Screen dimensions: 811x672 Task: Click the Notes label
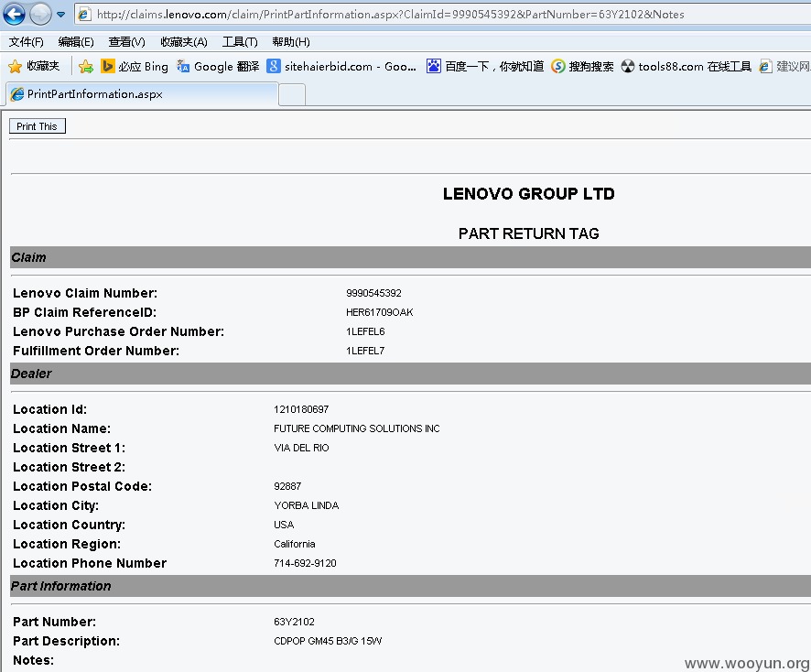point(33,661)
